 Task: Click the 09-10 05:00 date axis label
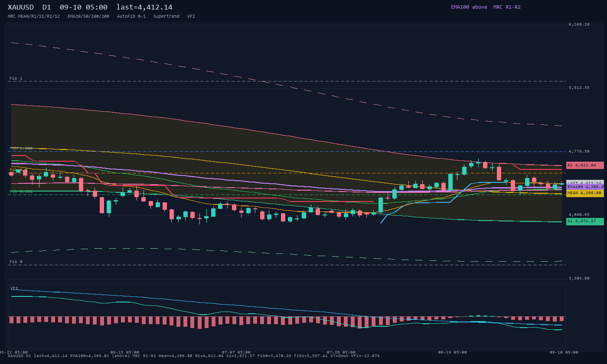[x=564, y=352]
